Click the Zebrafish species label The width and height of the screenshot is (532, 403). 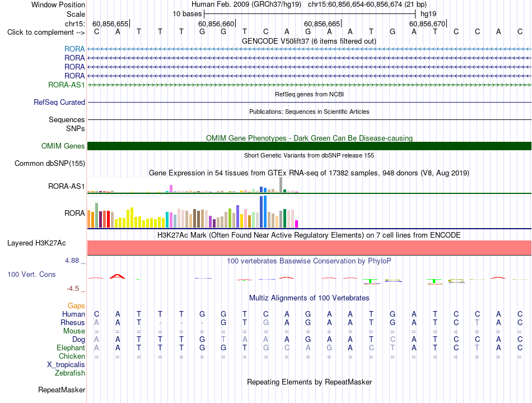70,373
